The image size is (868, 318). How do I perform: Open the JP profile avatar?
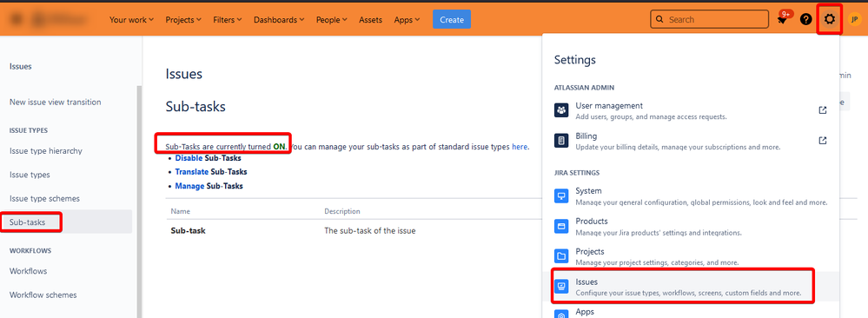tap(855, 19)
